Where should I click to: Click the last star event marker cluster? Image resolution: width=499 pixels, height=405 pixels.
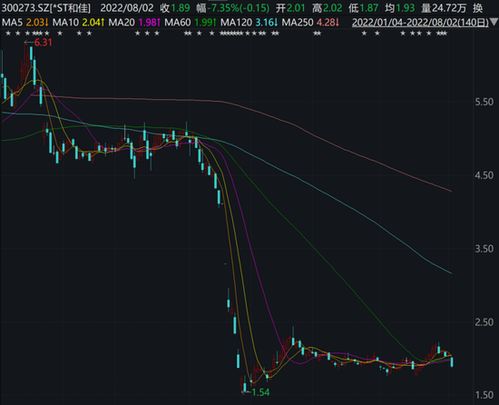tap(442, 33)
